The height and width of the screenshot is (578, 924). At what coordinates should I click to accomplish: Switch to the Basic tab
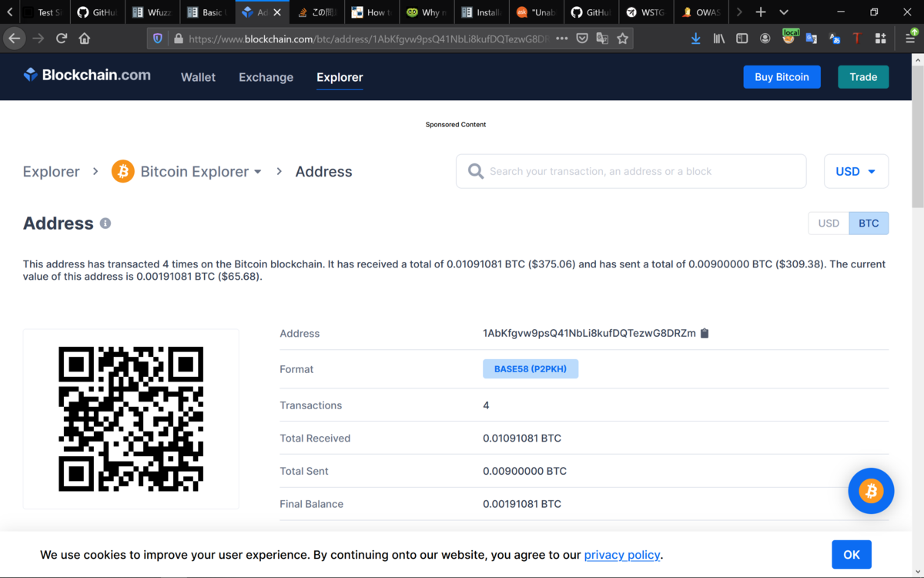pyautogui.click(x=206, y=12)
